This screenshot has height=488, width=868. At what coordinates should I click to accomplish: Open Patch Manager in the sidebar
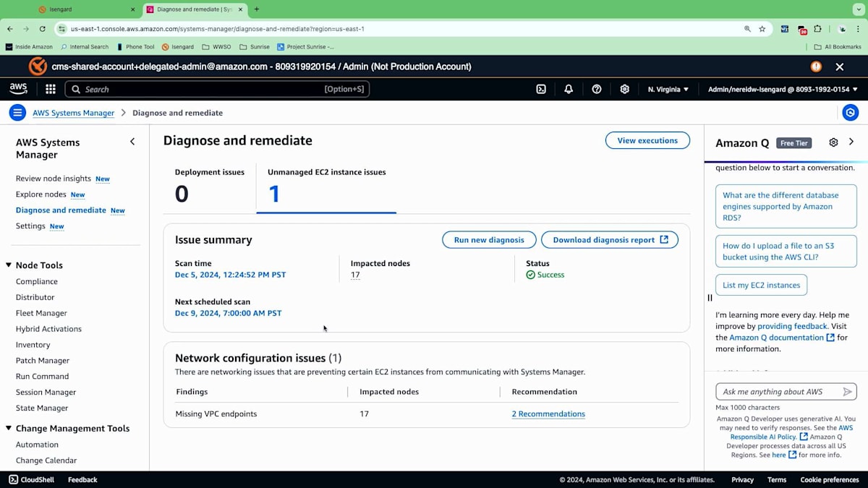pos(43,361)
